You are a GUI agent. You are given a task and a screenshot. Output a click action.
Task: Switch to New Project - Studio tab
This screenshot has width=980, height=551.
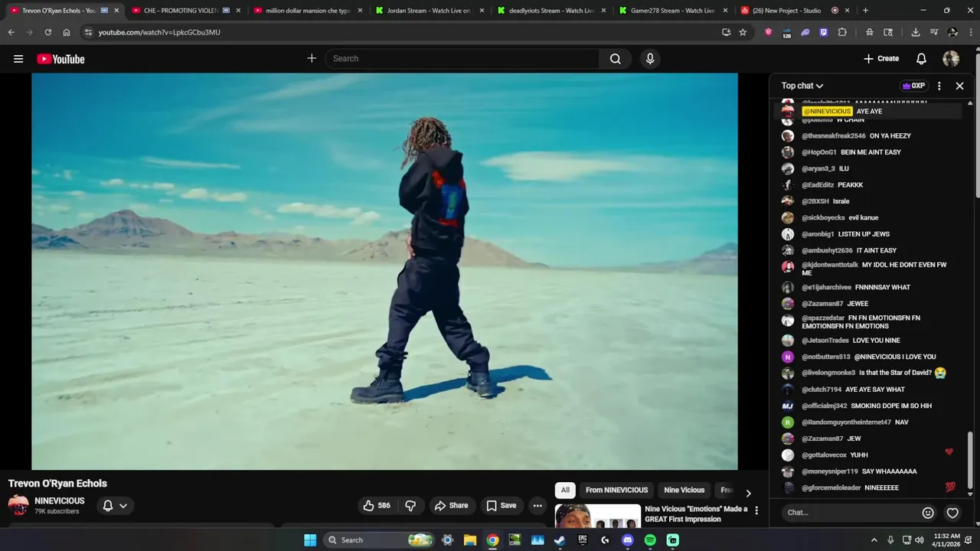(787, 11)
